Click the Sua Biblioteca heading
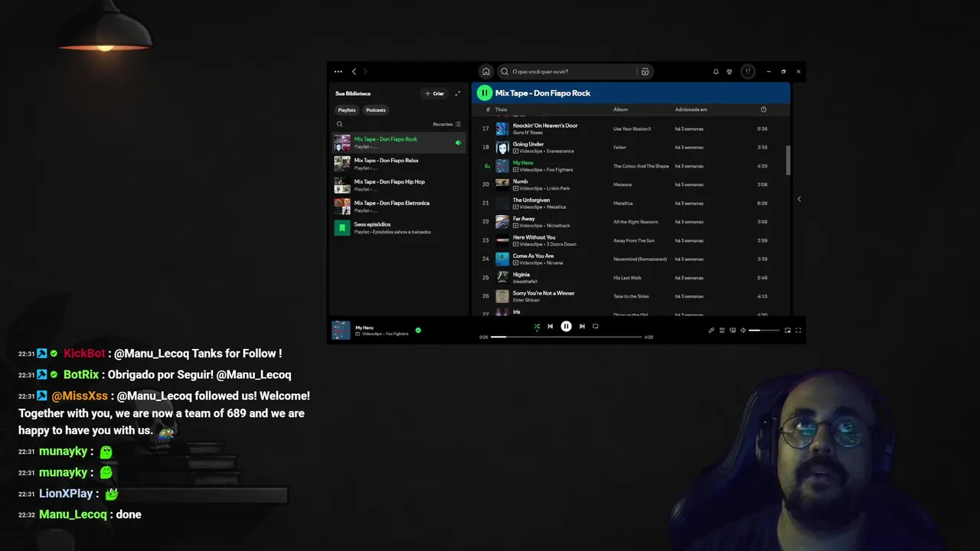The image size is (980, 551). click(353, 93)
